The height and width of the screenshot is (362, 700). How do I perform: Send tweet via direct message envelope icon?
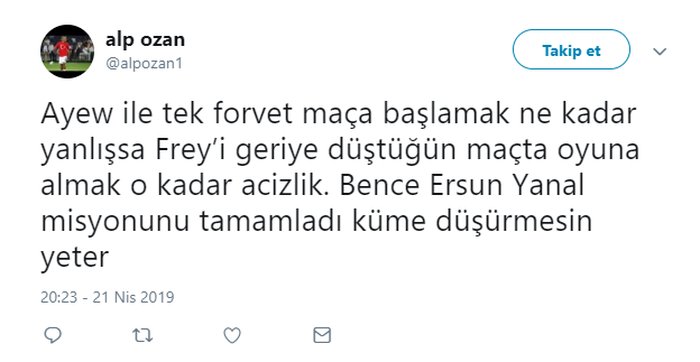[x=322, y=335]
